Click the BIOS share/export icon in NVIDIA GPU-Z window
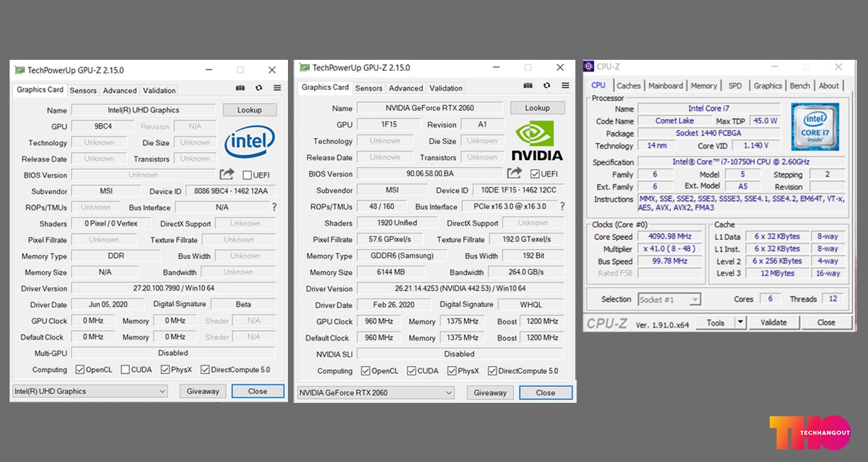868x462 pixels. (514, 173)
